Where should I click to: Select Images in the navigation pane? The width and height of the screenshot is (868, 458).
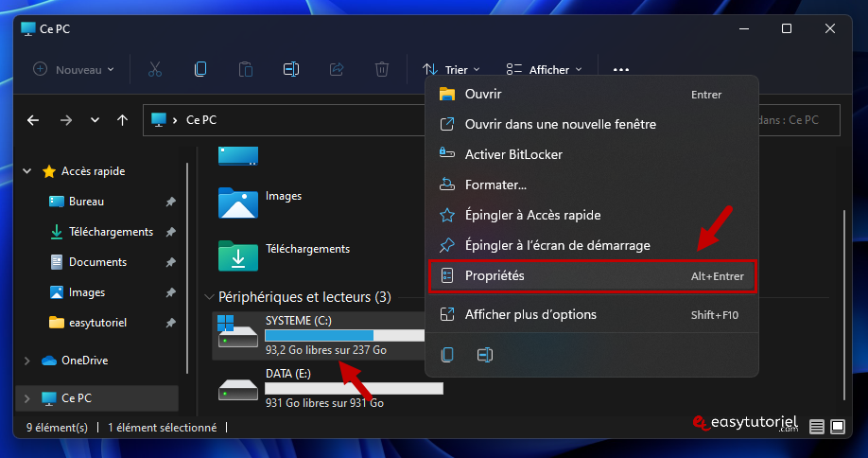click(x=87, y=292)
